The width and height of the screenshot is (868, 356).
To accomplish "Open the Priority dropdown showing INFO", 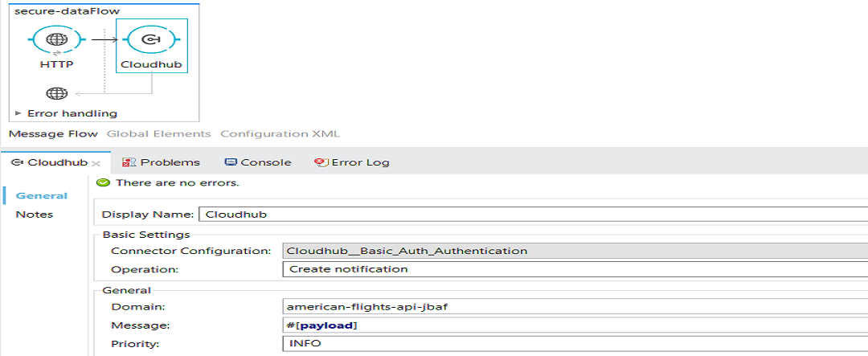I will point(575,343).
